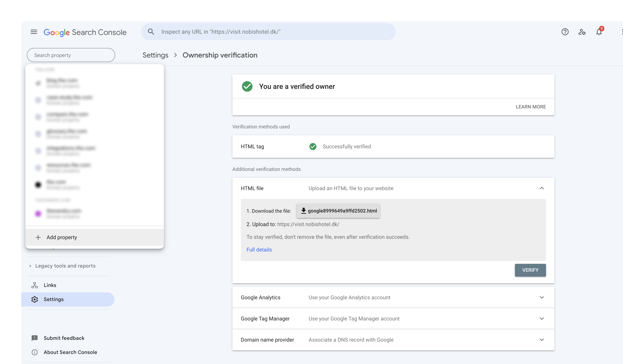
Task: Focus the Inspect any URL field
Action: (x=268, y=32)
